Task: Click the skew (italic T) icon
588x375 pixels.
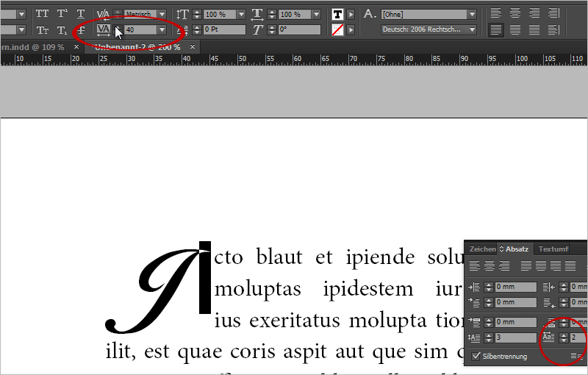Action: click(257, 30)
